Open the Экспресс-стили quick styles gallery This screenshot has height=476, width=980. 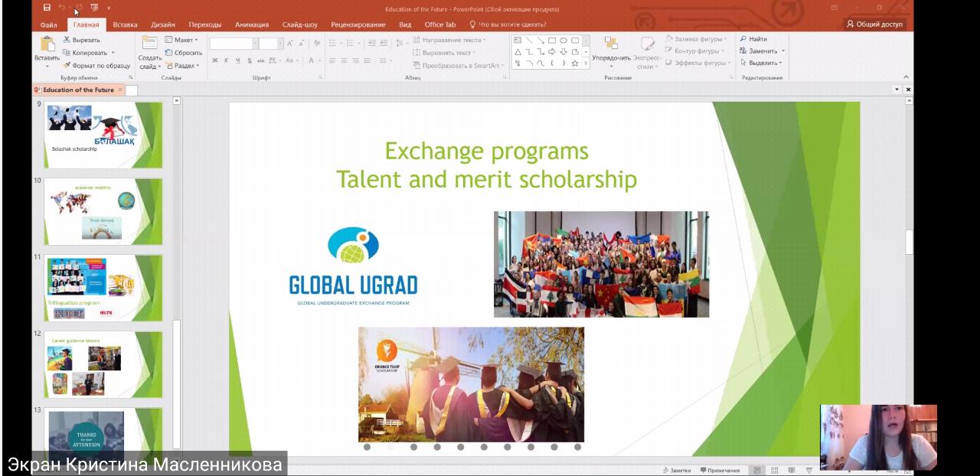click(648, 52)
